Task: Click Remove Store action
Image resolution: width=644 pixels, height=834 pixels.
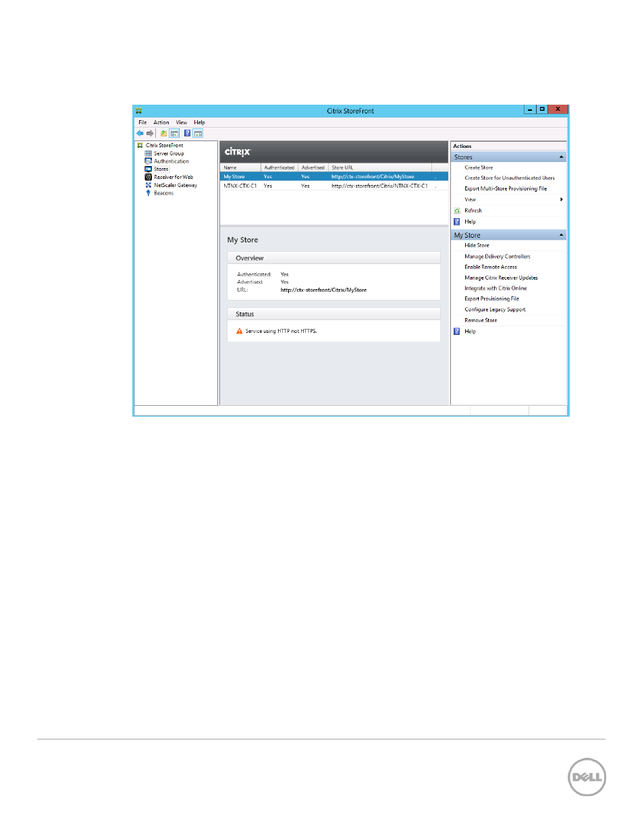Action: (x=481, y=321)
